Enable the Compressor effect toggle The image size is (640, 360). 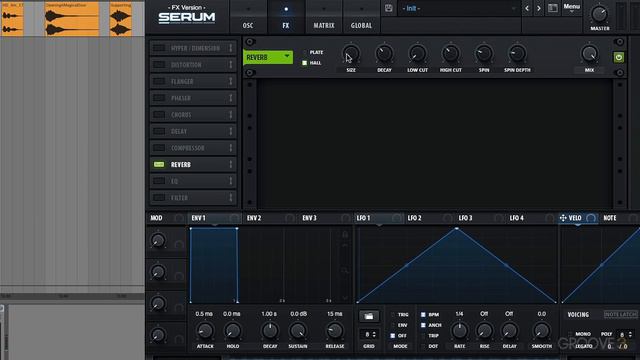[x=159, y=148]
